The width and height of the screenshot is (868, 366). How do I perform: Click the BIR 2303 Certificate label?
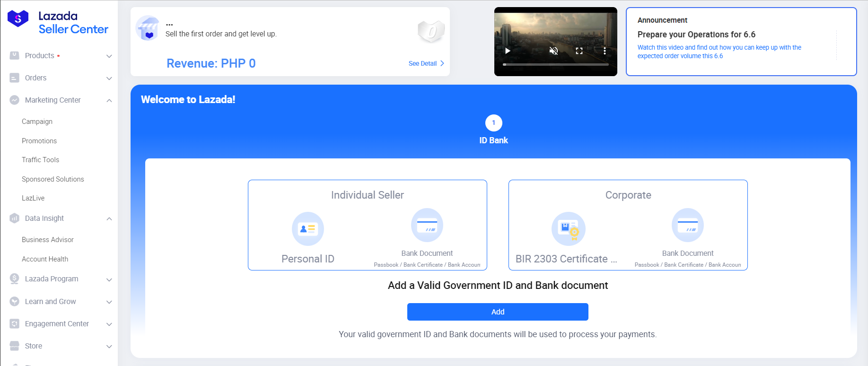[566, 259]
